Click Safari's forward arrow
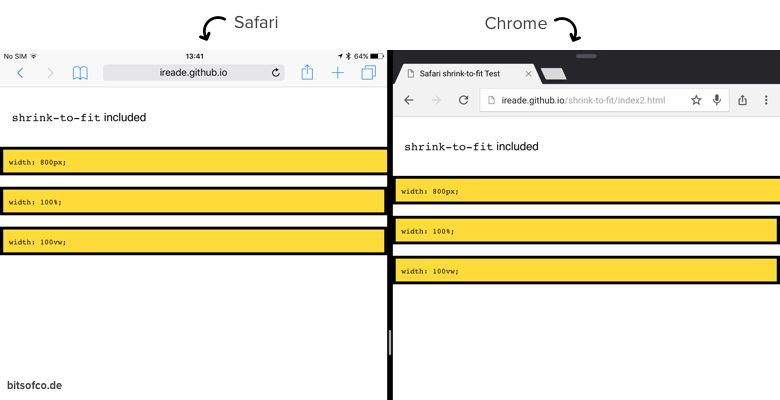The height and width of the screenshot is (400, 780). pyautogui.click(x=50, y=73)
